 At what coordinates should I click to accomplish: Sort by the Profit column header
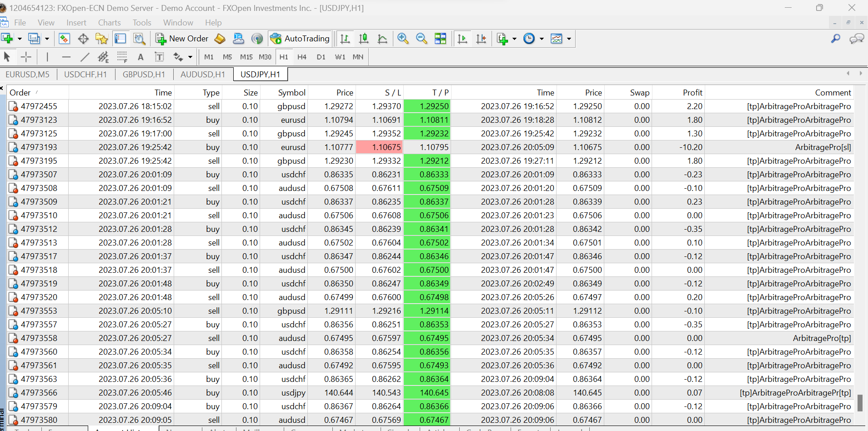point(692,92)
